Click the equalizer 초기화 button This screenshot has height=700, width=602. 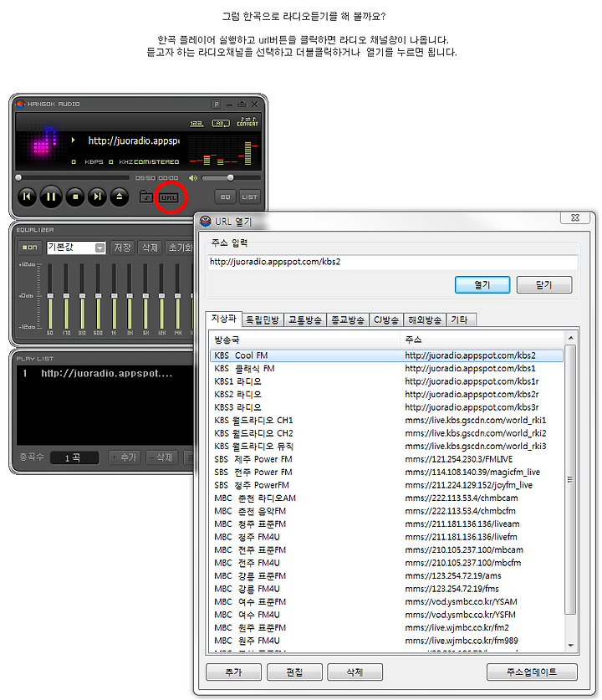[x=180, y=248]
